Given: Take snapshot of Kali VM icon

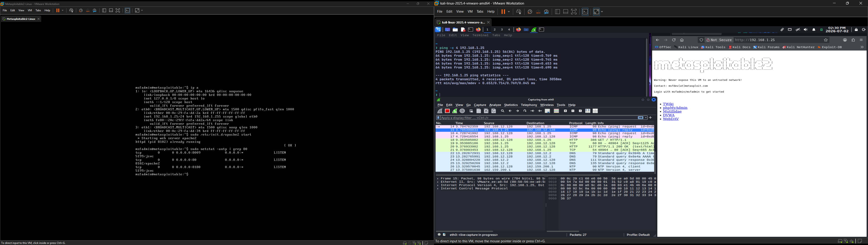Looking at the screenshot, I should [x=530, y=12].
